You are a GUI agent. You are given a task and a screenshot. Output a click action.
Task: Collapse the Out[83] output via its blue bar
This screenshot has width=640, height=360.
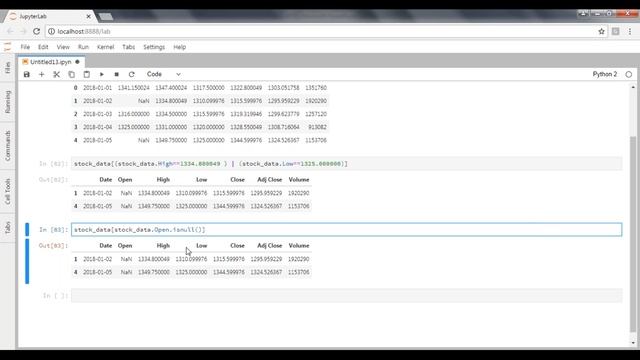pos(27,261)
